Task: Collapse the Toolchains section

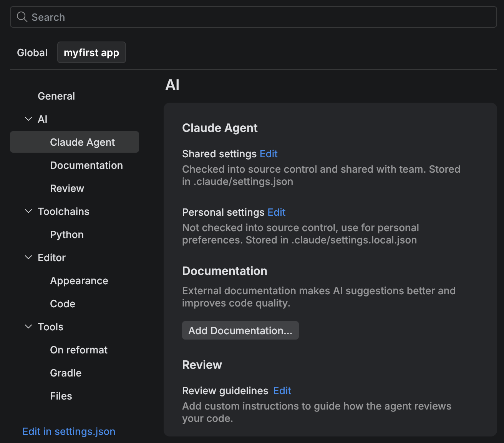Action: [x=28, y=211]
